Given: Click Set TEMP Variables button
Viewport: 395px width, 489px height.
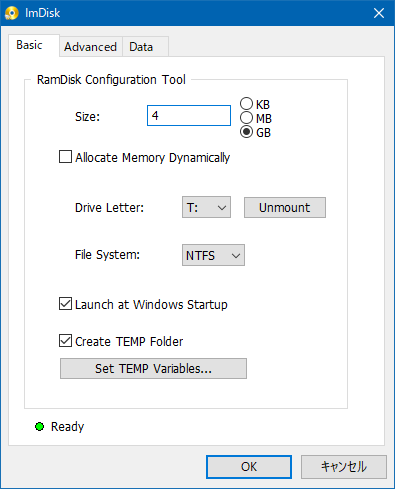Looking at the screenshot, I should [x=153, y=368].
